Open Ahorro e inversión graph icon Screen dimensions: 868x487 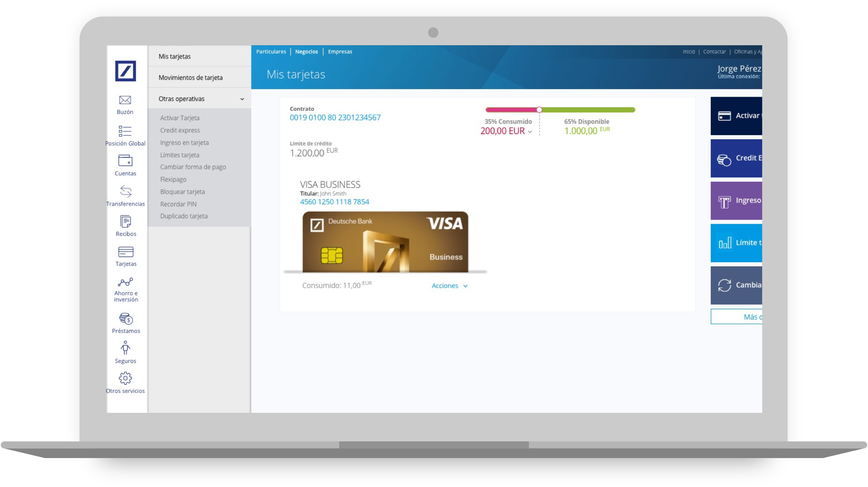pos(125,283)
